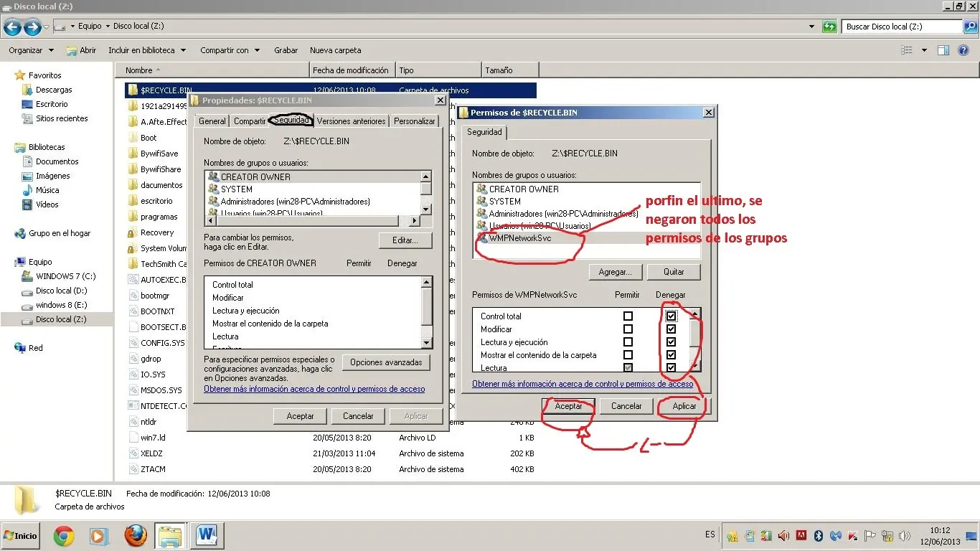Viewport: 980px width, 551px height.
Task: Check Permitir for Mostrar el contenido de la carpeta
Action: click(628, 355)
